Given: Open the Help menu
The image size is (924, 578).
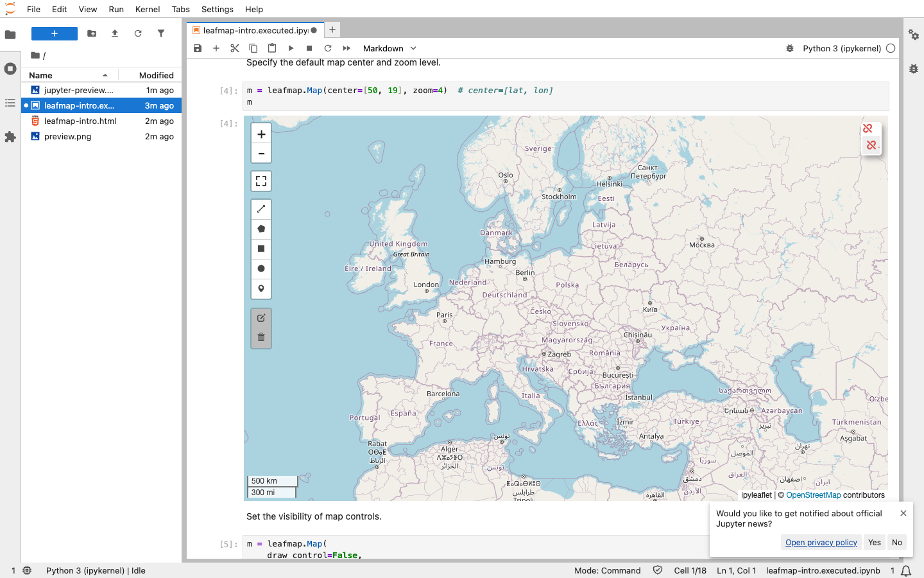Looking at the screenshot, I should click(254, 9).
